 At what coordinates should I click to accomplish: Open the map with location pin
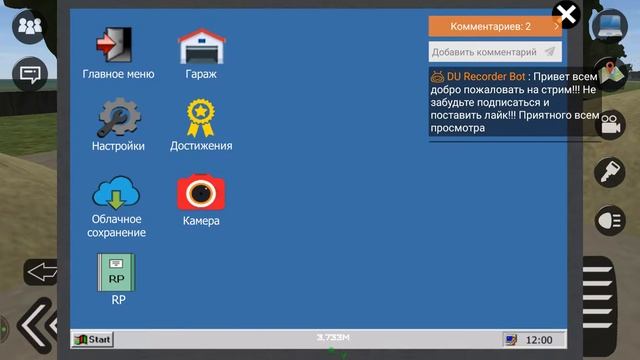(x=611, y=75)
